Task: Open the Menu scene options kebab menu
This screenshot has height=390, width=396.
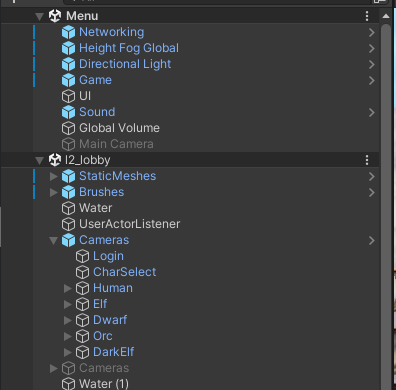Action: [x=367, y=16]
